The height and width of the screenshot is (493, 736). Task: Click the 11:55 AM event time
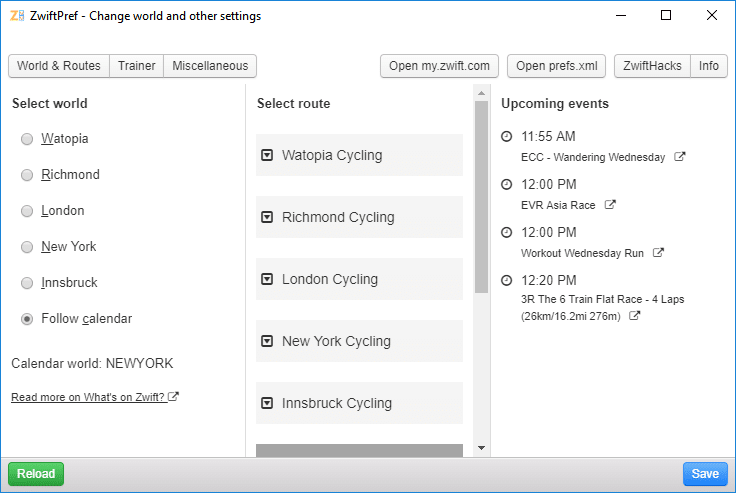[548, 137]
